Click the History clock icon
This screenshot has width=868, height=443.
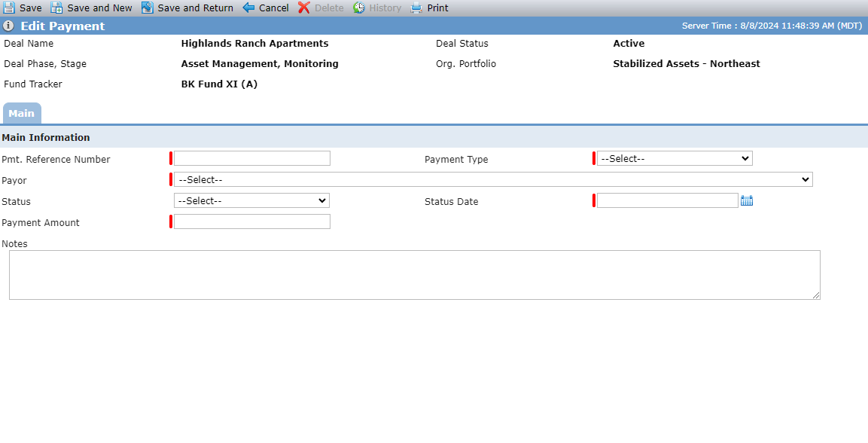(x=359, y=8)
